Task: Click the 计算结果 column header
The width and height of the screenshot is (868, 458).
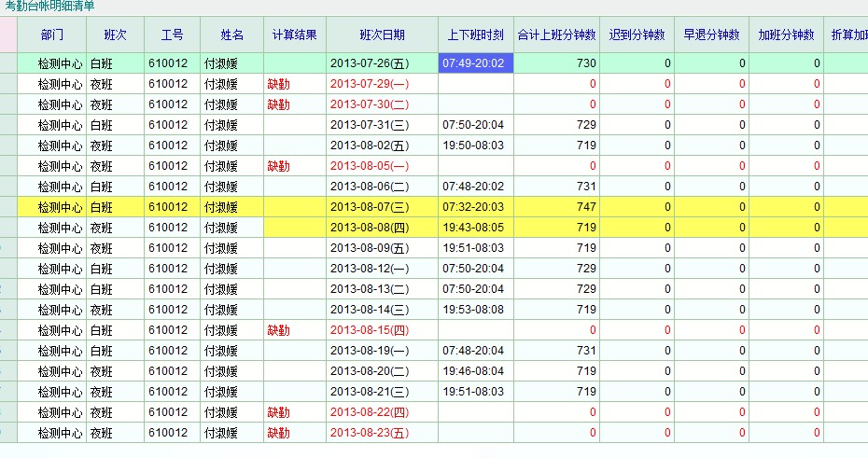Action: coord(294,35)
